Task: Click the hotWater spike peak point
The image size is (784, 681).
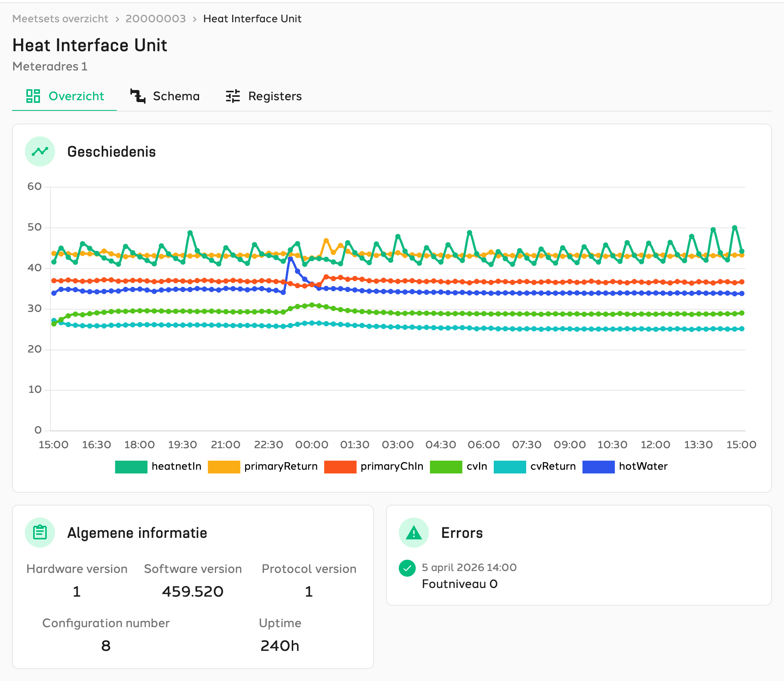Action: point(291,258)
